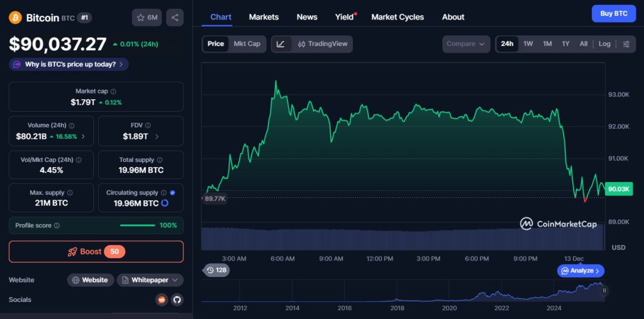Add Bitcoin to watchlist via star button
Viewport: 644px width, 319px height.
[147, 18]
